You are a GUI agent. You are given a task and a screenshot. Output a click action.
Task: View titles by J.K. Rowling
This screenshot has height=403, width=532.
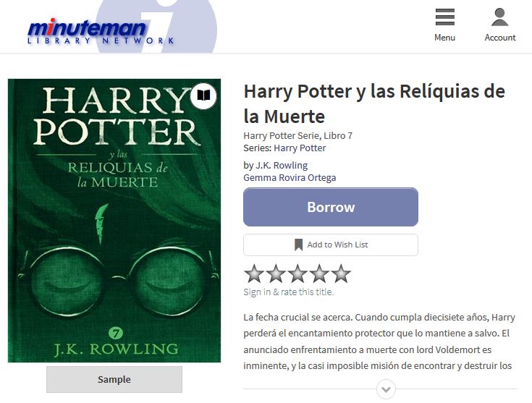point(282,166)
